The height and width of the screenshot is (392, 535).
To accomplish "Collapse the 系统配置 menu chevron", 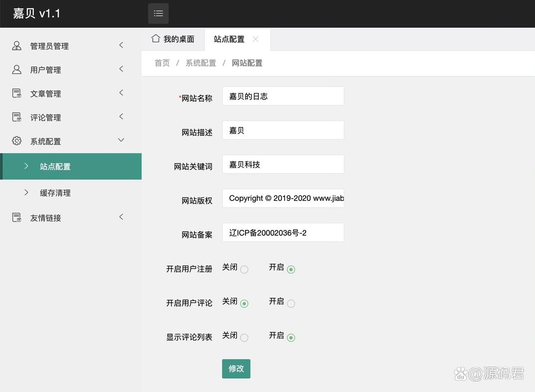I will [121, 140].
